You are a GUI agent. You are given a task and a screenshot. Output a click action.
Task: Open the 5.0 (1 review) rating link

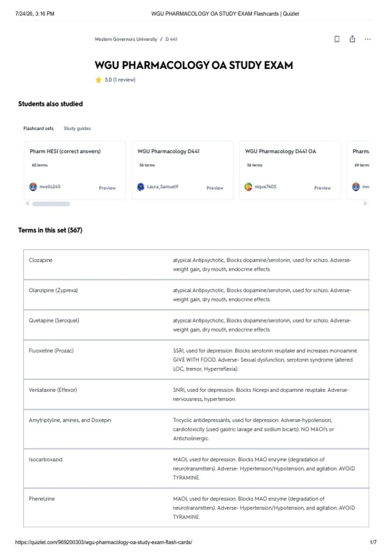click(x=120, y=80)
